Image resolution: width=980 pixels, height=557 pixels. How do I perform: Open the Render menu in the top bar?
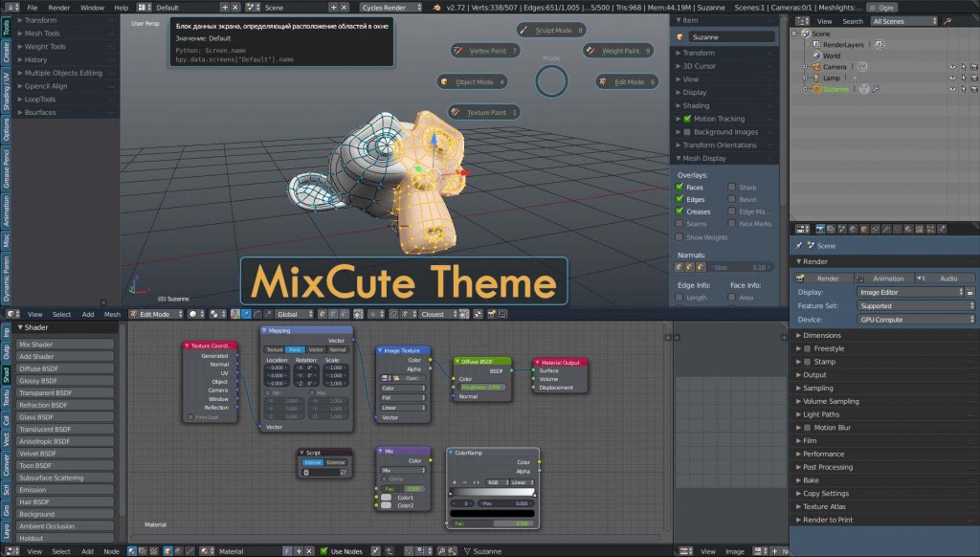click(60, 7)
